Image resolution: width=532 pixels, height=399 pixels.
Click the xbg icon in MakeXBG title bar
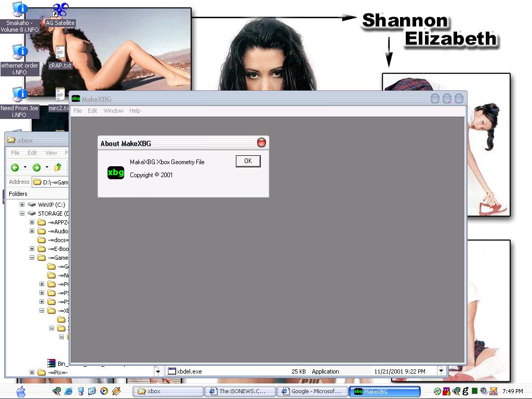click(76, 99)
